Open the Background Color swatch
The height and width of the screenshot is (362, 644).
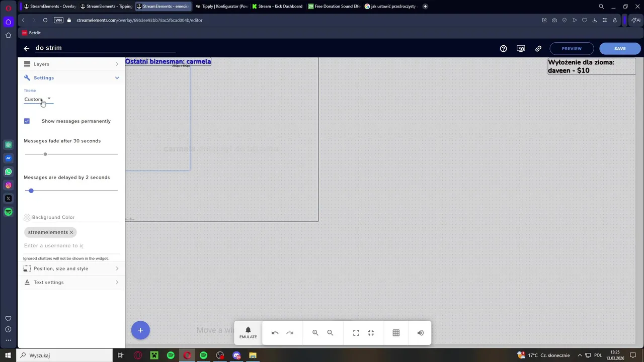pos(27,218)
